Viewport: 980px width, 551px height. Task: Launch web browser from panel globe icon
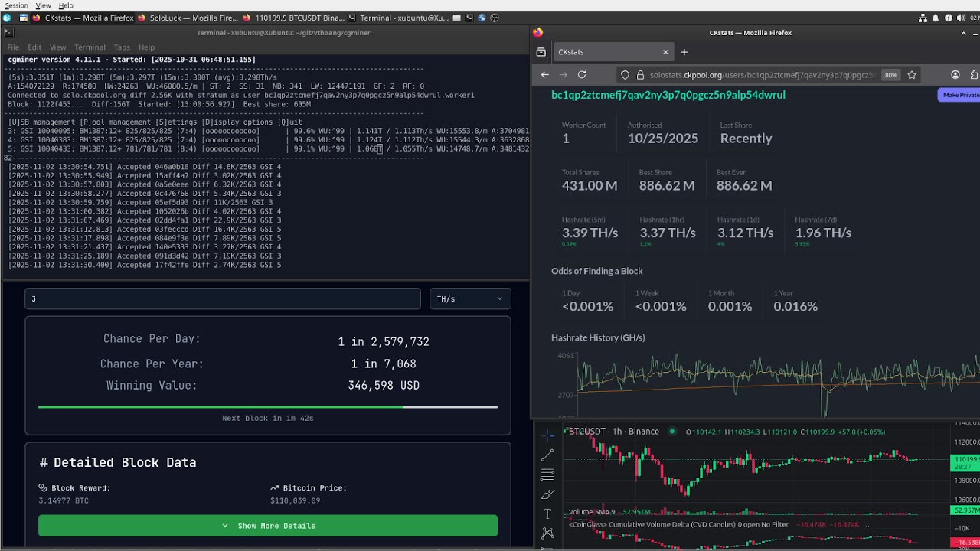(x=482, y=18)
